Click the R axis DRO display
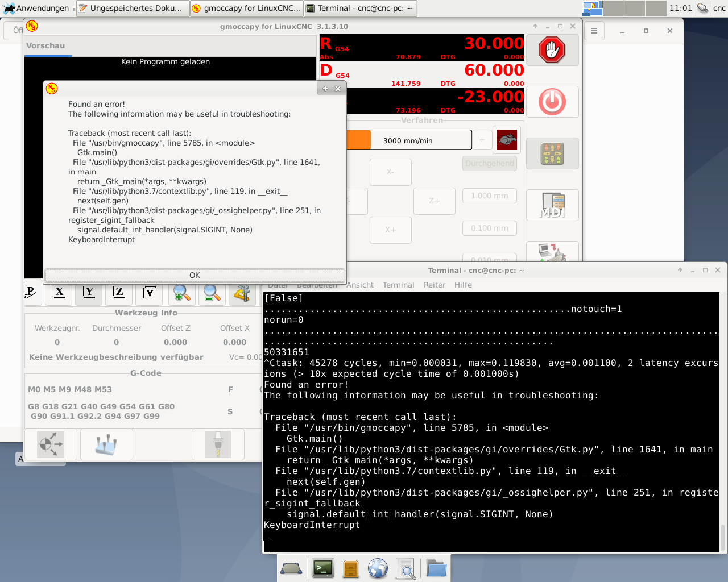Viewport: 728px width, 582px height. [422, 48]
